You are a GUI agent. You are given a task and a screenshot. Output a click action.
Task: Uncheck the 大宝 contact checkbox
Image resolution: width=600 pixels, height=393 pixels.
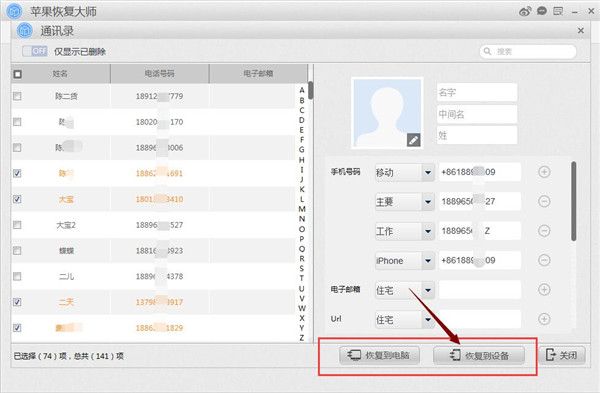click(17, 199)
